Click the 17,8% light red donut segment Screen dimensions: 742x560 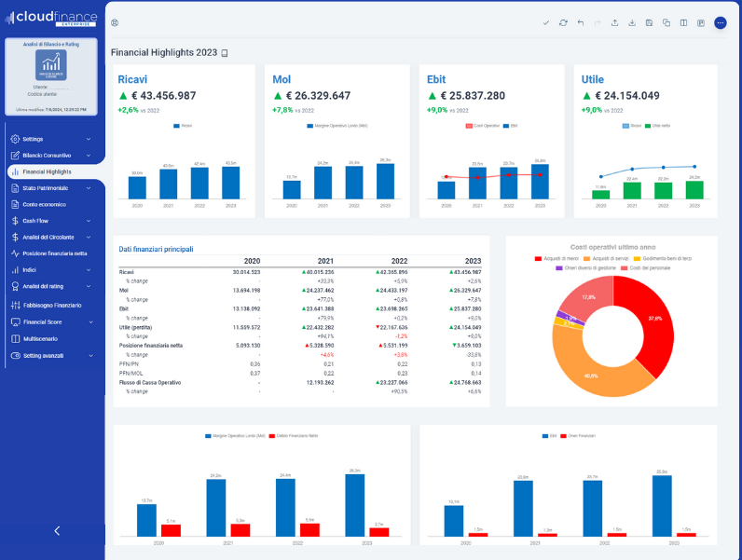tap(589, 297)
